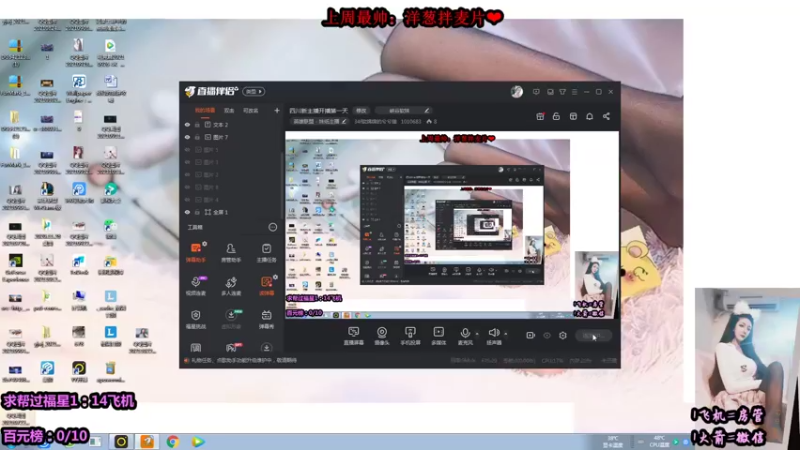800x450 pixels.
Task: Add 直播屏幕 screen capture source
Action: (x=354, y=336)
